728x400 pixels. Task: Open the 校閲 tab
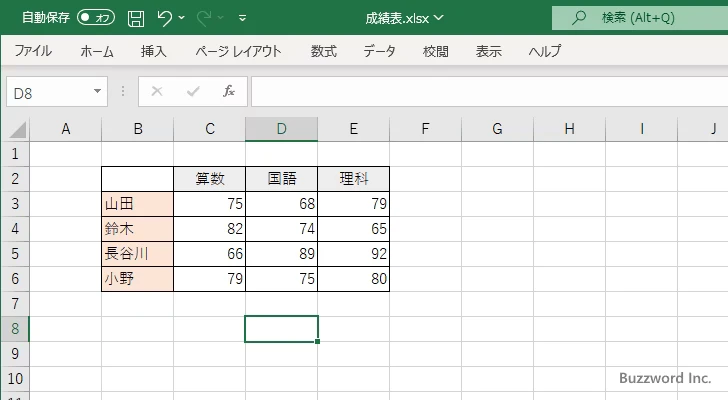coord(436,51)
